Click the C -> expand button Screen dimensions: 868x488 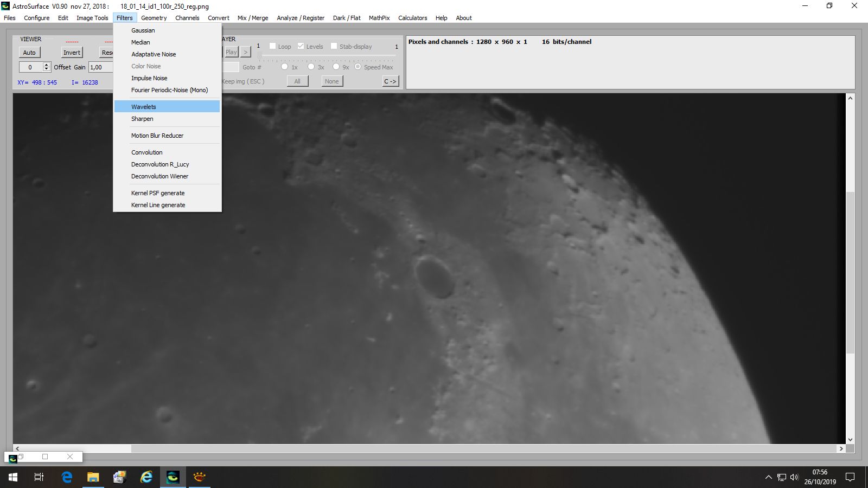coord(391,81)
